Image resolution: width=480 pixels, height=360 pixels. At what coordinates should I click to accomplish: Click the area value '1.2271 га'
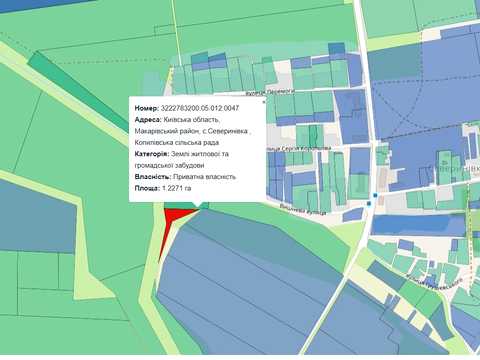click(x=177, y=188)
